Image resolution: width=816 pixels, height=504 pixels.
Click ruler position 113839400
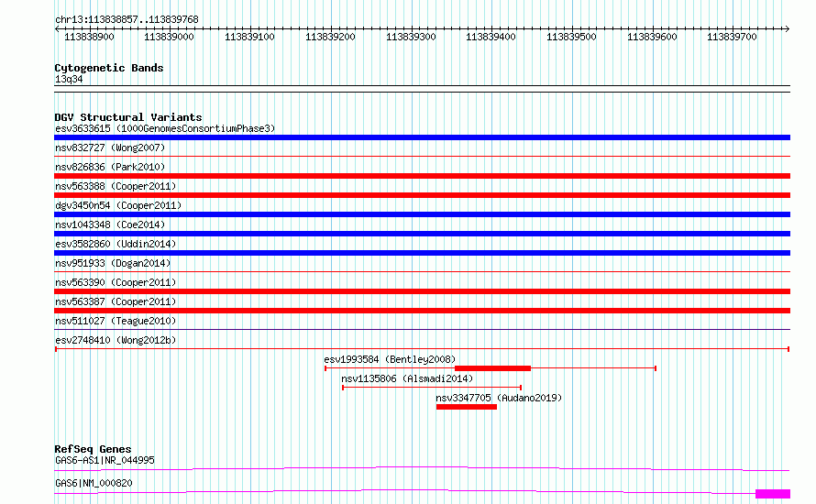[x=491, y=37]
